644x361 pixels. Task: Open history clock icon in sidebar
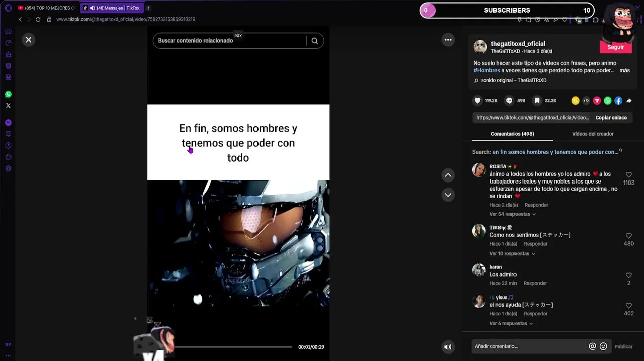pos(8,145)
